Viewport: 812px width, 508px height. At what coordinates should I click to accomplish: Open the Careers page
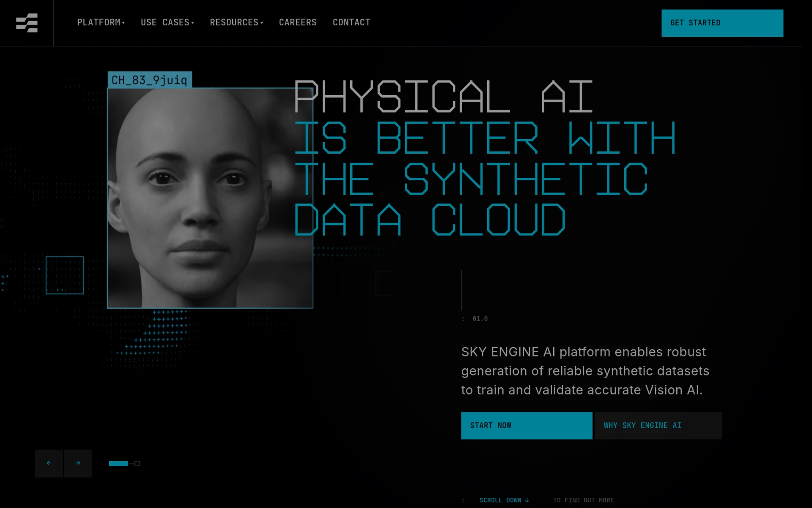coord(298,22)
